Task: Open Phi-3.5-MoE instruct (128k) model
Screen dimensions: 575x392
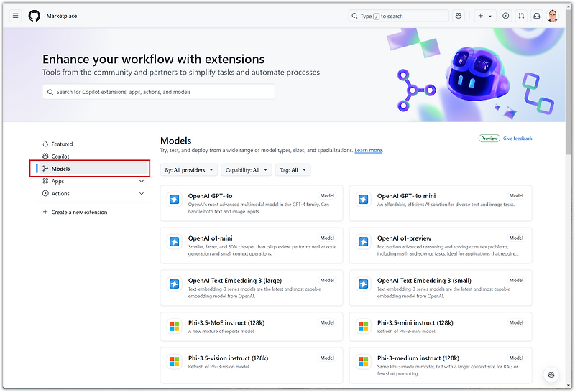Action: (x=252, y=327)
